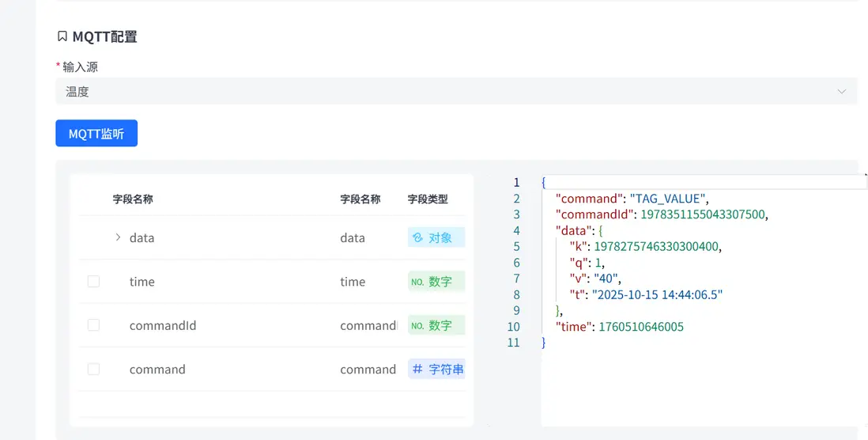Click the 输入源 field label
The height and width of the screenshot is (440, 868).
pyautogui.click(x=81, y=67)
